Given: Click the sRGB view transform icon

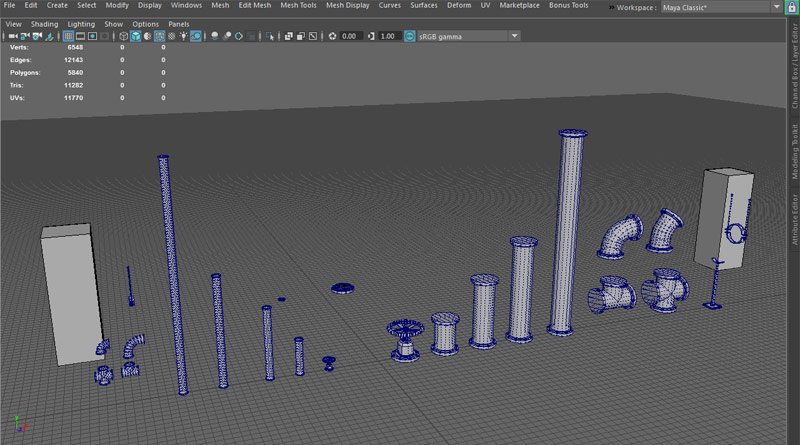Looking at the screenshot, I should (410, 36).
